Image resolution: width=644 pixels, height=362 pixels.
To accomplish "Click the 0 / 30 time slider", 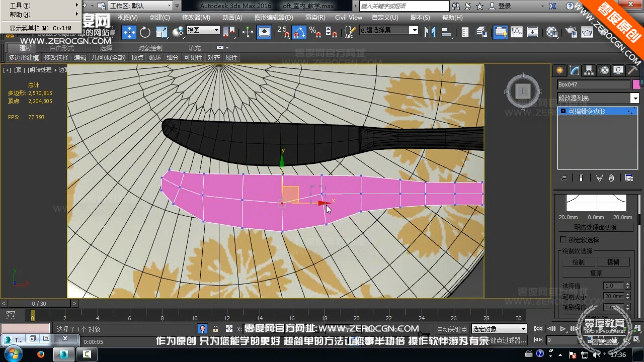I will (39, 304).
